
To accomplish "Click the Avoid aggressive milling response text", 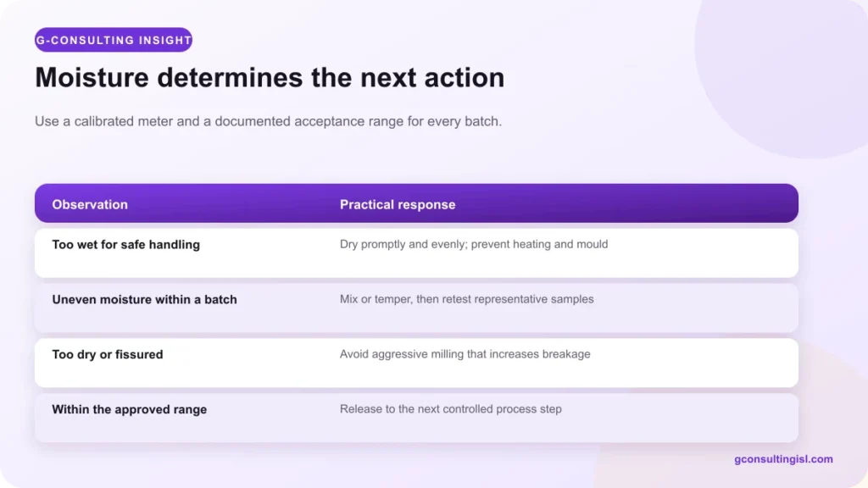I will (465, 354).
